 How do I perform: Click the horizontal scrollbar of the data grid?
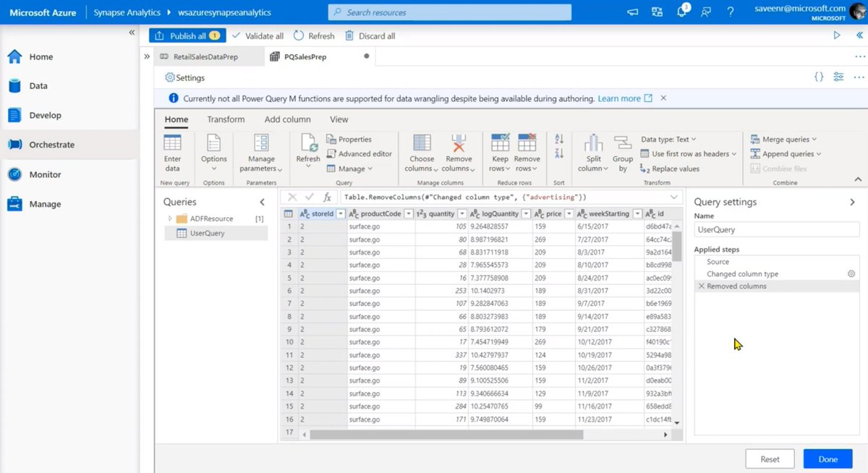coord(446,435)
